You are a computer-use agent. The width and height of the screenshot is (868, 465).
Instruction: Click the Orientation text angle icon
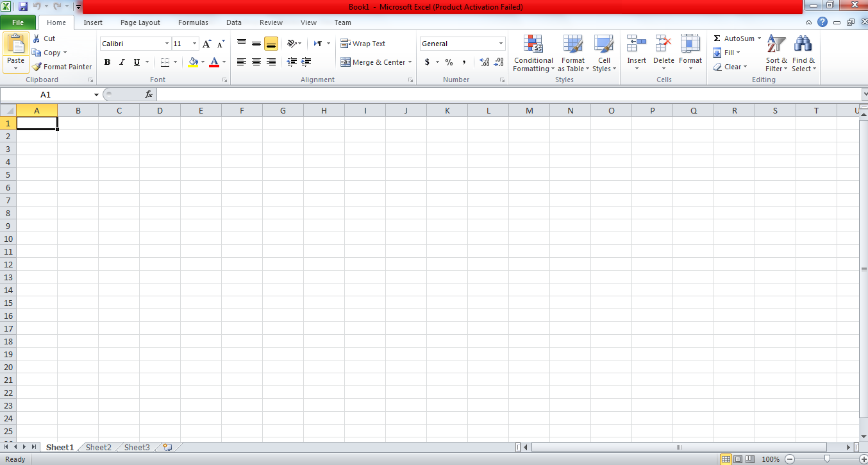coord(292,44)
